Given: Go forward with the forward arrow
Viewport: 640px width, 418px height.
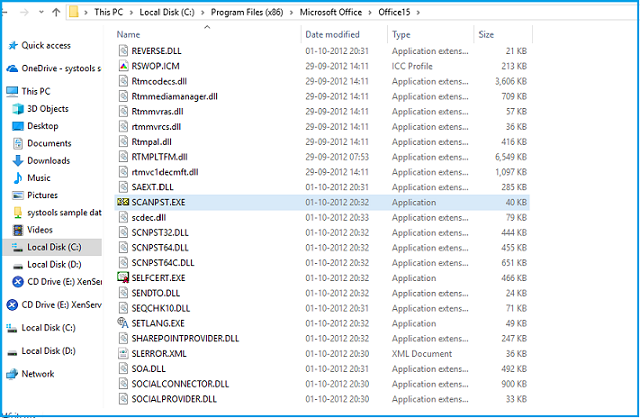Looking at the screenshot, I should pos(24,12).
